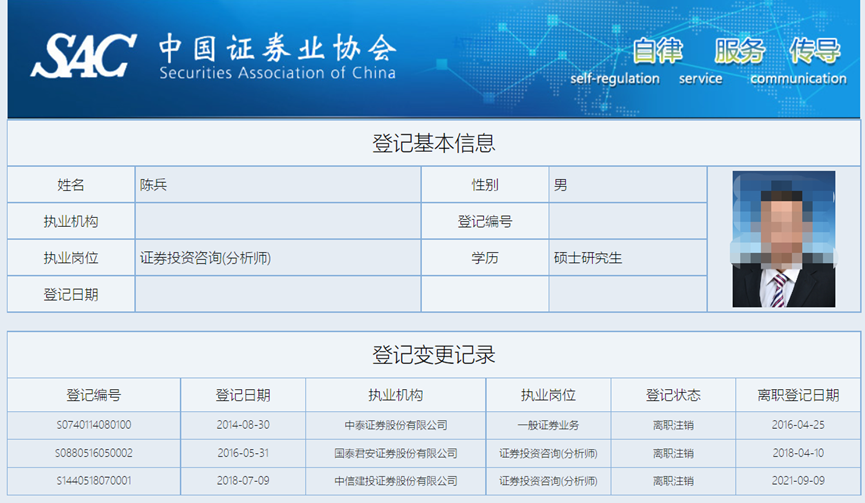Click 证券投资咨询(分析师) in the 国泰君安 row

pyautogui.click(x=548, y=453)
